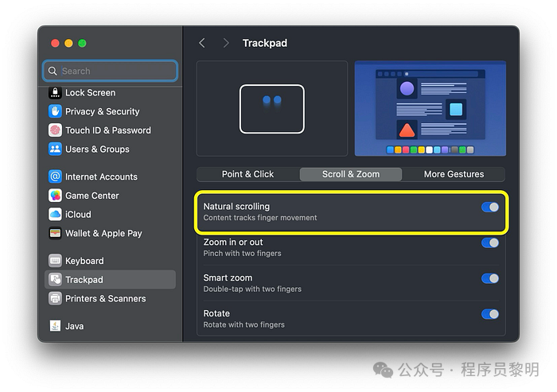The image size is (557, 392).
Task: Open the More Gestures tab
Action: [454, 174]
